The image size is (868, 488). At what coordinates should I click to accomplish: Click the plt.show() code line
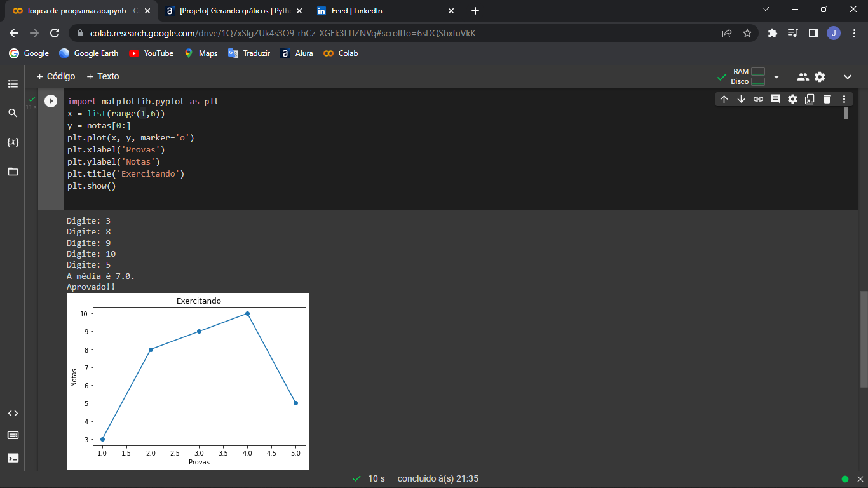pyautogui.click(x=92, y=186)
